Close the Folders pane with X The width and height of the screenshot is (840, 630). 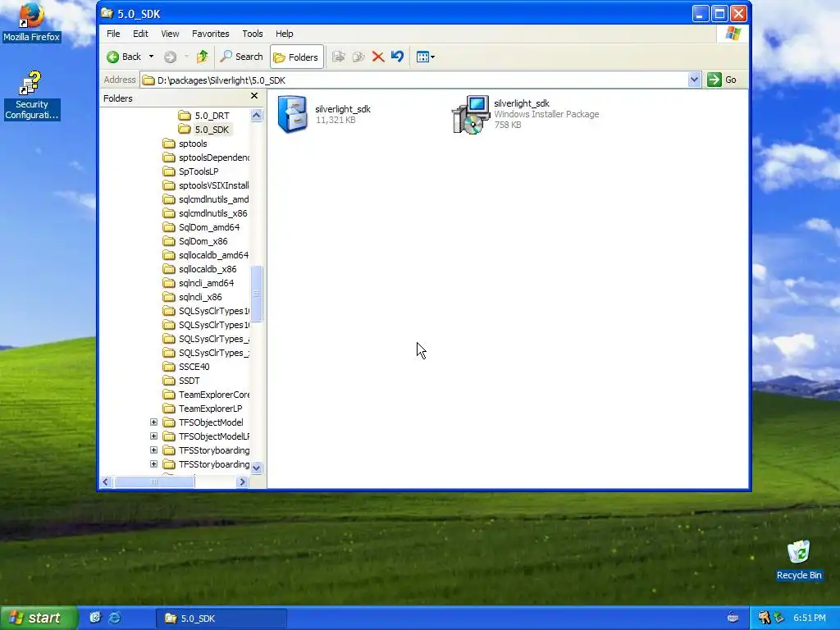pos(254,96)
